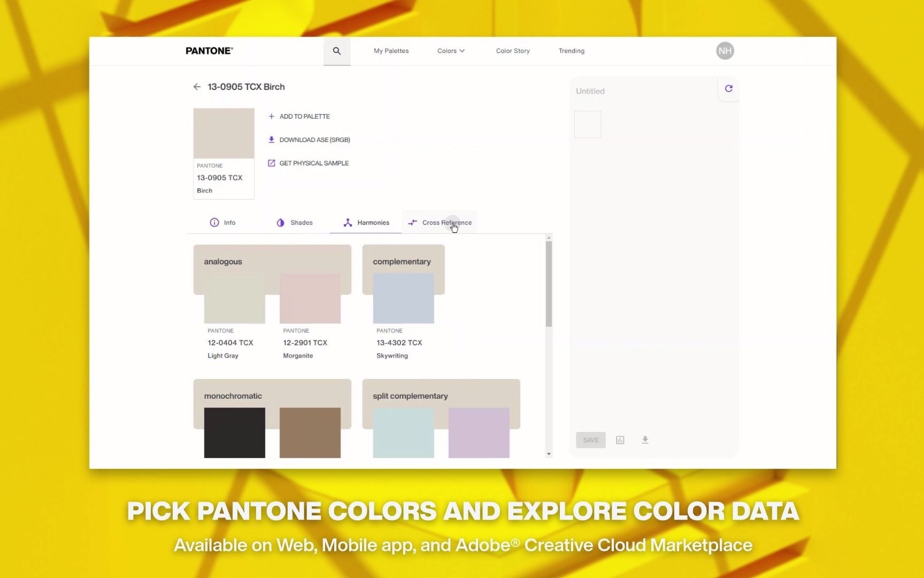Image resolution: width=924 pixels, height=578 pixels.
Task: Go to the Trending page
Action: tap(571, 51)
